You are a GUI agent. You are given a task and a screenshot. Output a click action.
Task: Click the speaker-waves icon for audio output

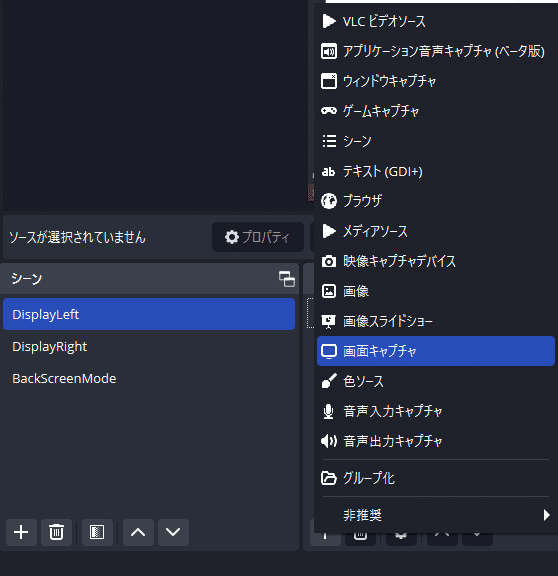pyautogui.click(x=329, y=441)
